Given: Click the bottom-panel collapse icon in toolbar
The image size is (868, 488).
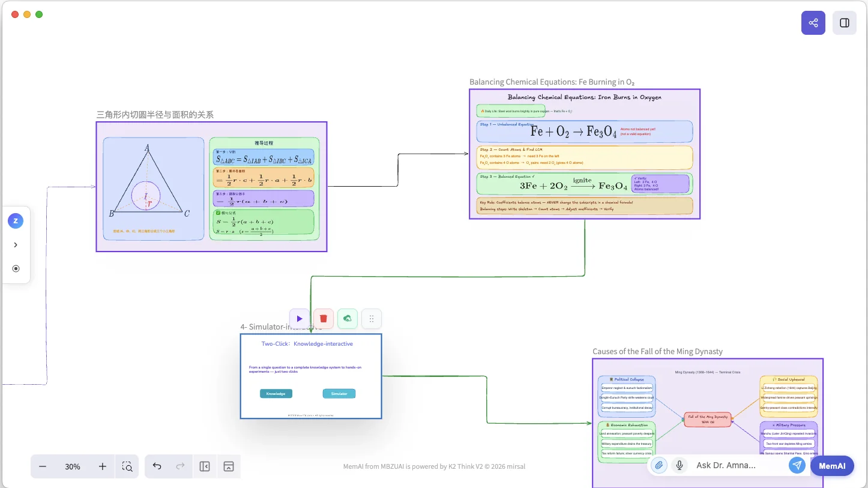Looking at the screenshot, I should point(228,466).
